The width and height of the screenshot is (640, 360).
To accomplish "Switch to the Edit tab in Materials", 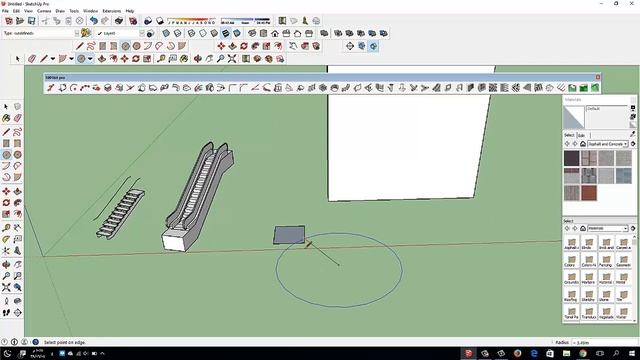I will [x=582, y=135].
